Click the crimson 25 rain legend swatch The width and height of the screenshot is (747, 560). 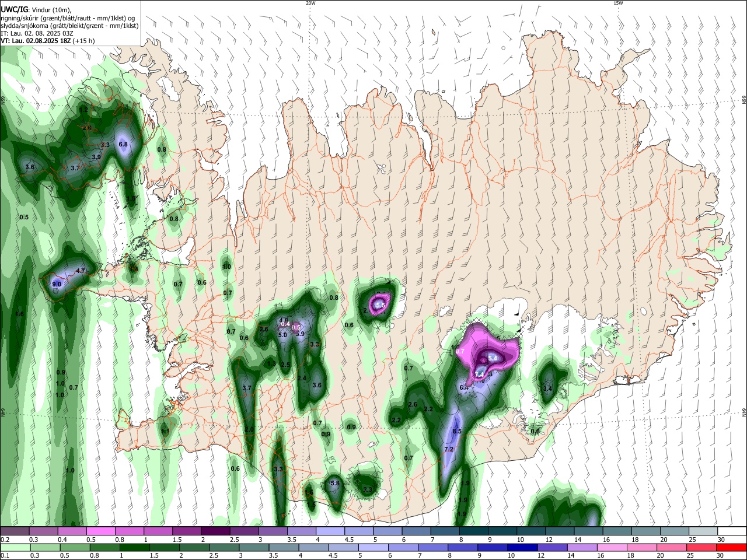[701, 547]
